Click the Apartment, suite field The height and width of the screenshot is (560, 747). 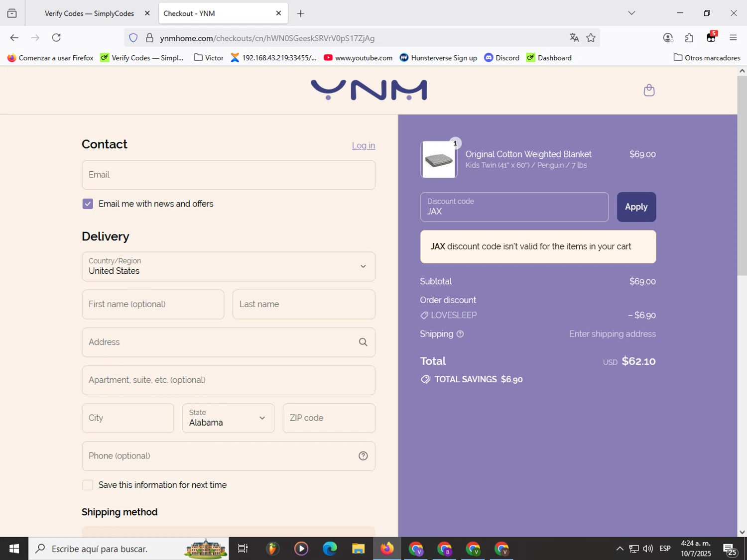(x=229, y=380)
